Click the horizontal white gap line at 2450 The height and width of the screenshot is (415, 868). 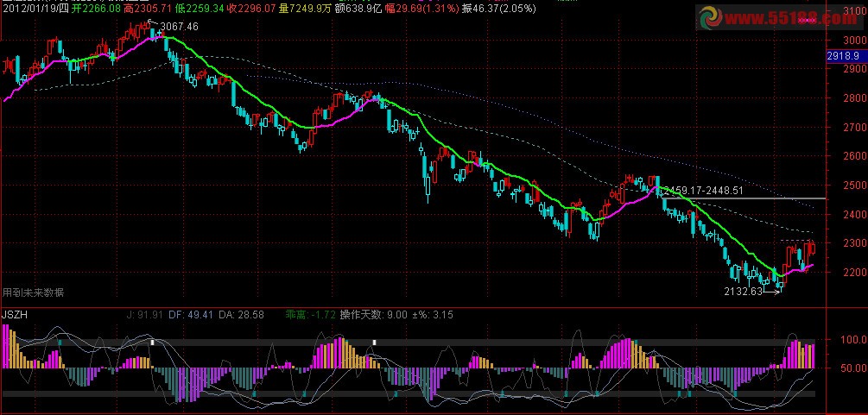pos(743,198)
